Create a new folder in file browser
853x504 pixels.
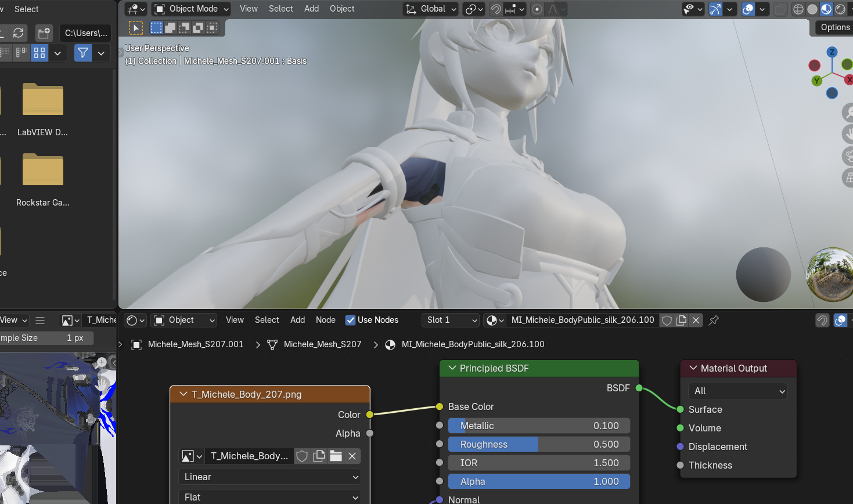click(x=44, y=33)
